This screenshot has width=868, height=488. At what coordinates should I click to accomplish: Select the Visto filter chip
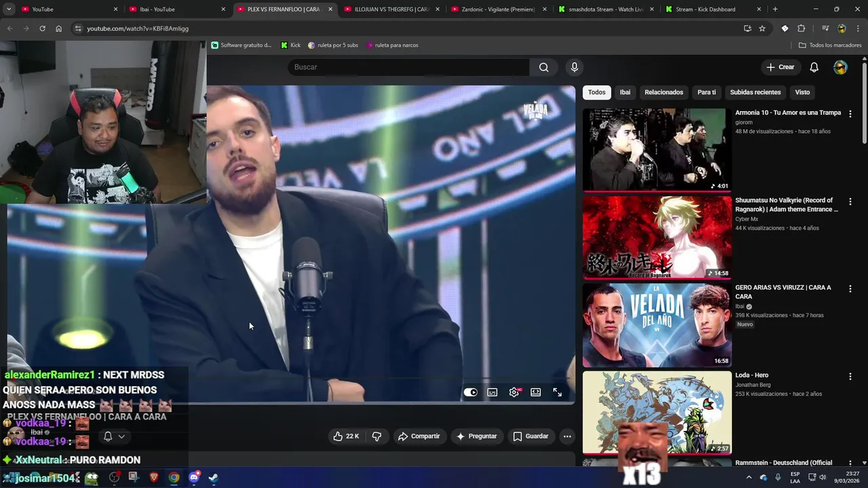pos(802,92)
